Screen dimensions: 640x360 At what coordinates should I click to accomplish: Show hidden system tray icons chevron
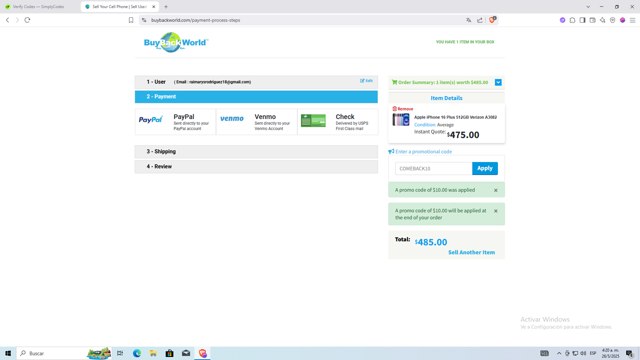[559, 353]
